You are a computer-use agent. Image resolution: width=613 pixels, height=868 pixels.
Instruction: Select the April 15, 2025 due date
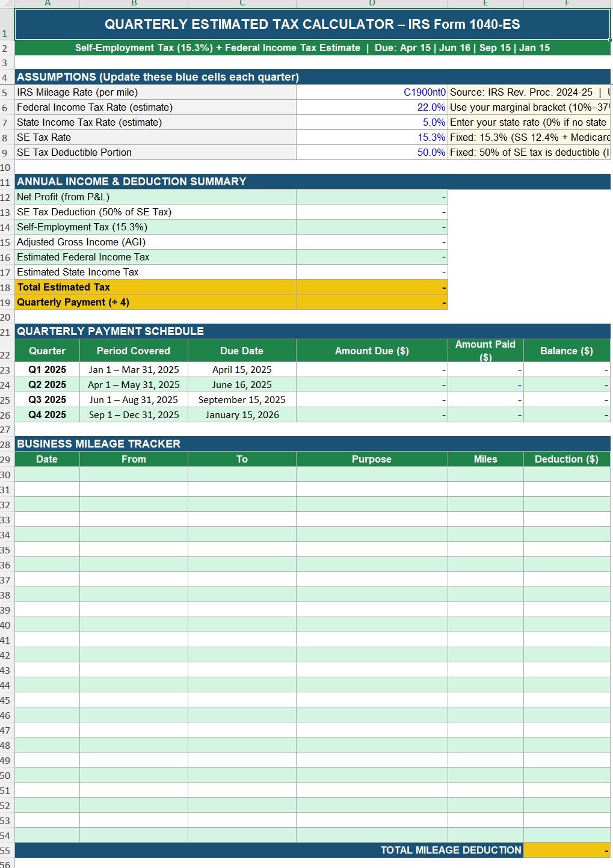242,369
